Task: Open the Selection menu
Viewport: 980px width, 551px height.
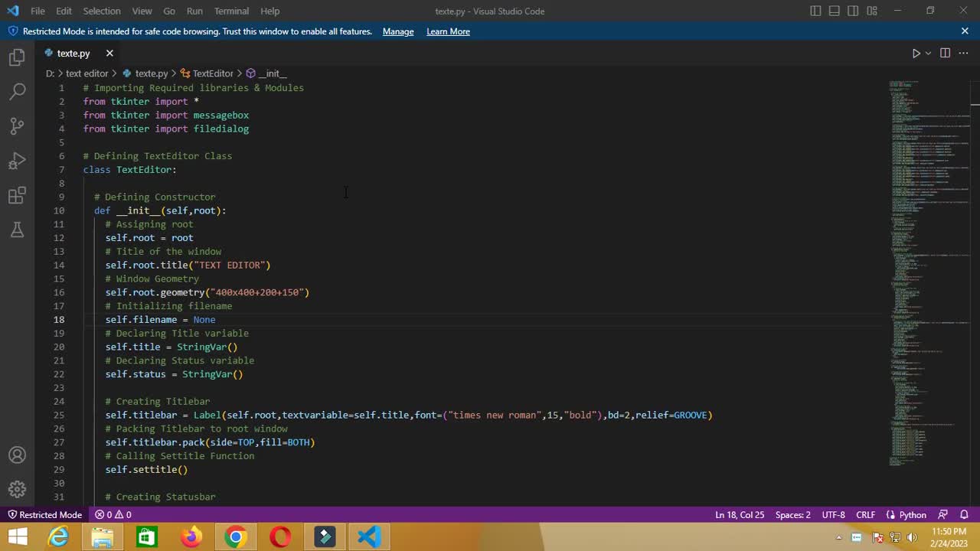Action: coord(102,11)
